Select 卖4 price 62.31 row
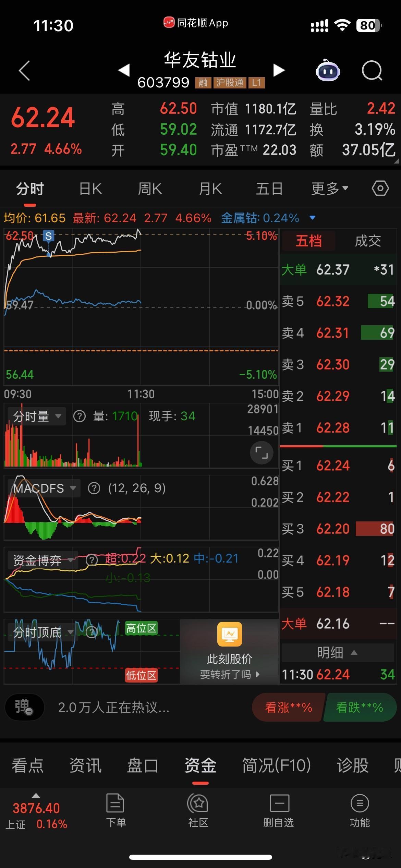Screen dimensions: 401x868 tap(338, 333)
